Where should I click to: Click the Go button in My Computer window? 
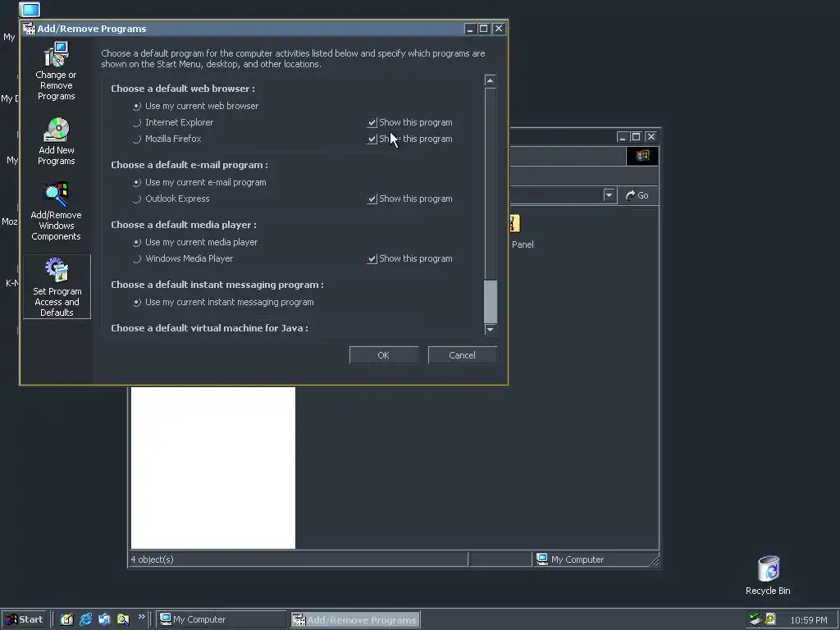[637, 195]
